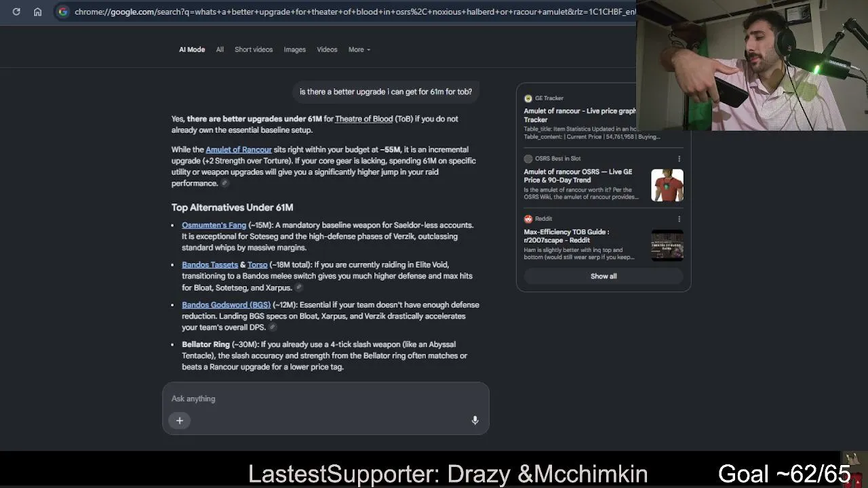The height and width of the screenshot is (488, 868).
Task: Click the user query bubble about 61m upgrade
Action: (386, 92)
